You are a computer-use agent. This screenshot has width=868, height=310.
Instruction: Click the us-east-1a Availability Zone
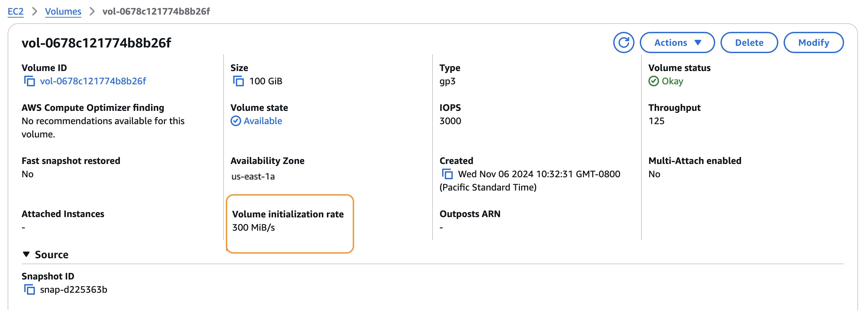pos(253,176)
